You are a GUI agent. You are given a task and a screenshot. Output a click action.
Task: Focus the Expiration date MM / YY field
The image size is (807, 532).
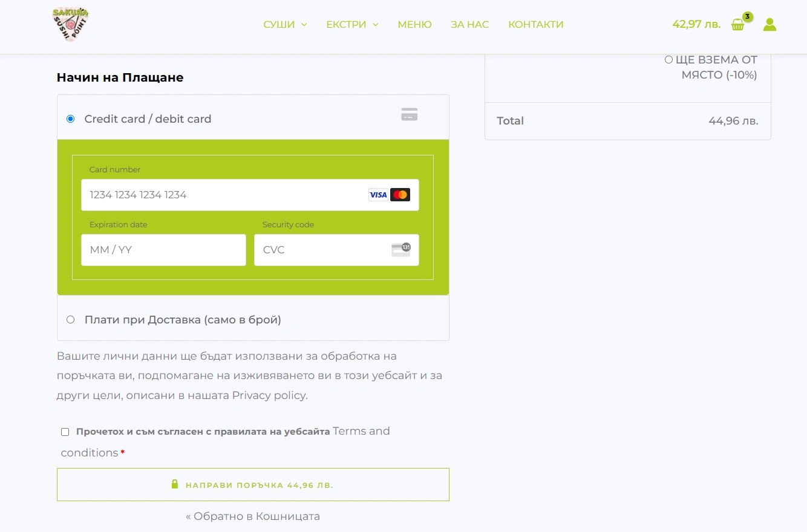163,250
